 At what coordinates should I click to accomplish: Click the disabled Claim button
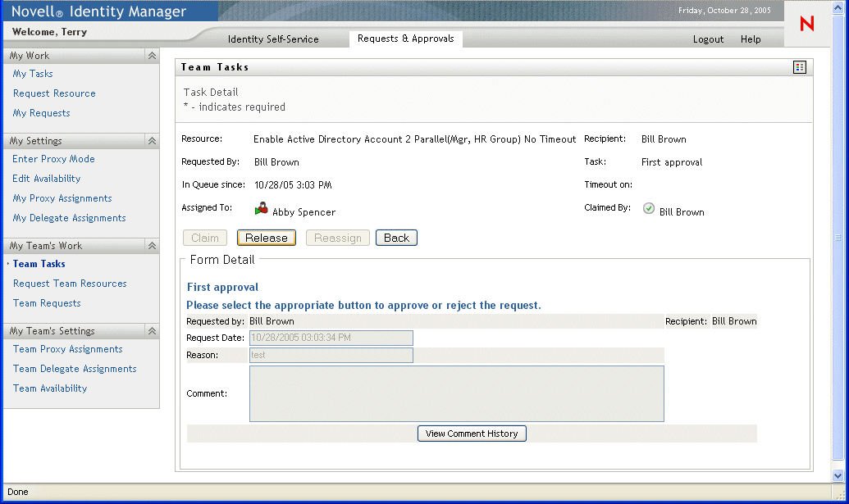[205, 238]
